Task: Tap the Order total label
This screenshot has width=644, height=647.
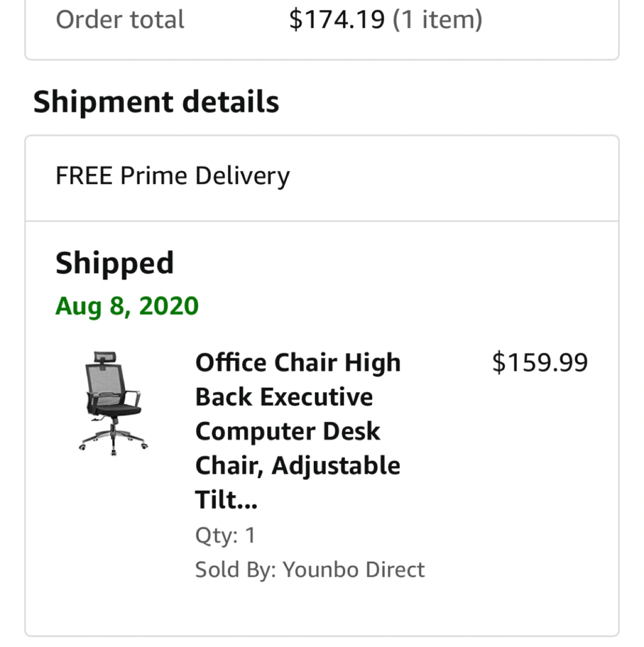Action: (120, 20)
